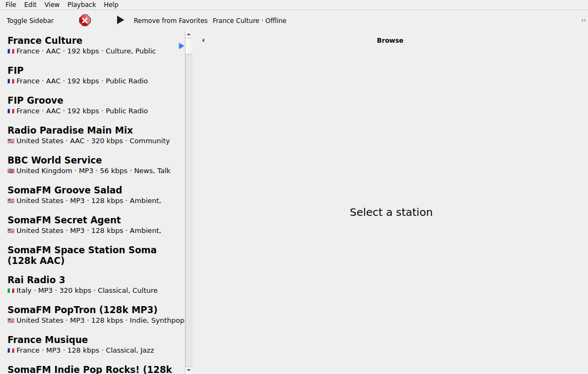The width and height of the screenshot is (588, 374).
Task: Click the station list scrollbar track
Action: pos(189,210)
